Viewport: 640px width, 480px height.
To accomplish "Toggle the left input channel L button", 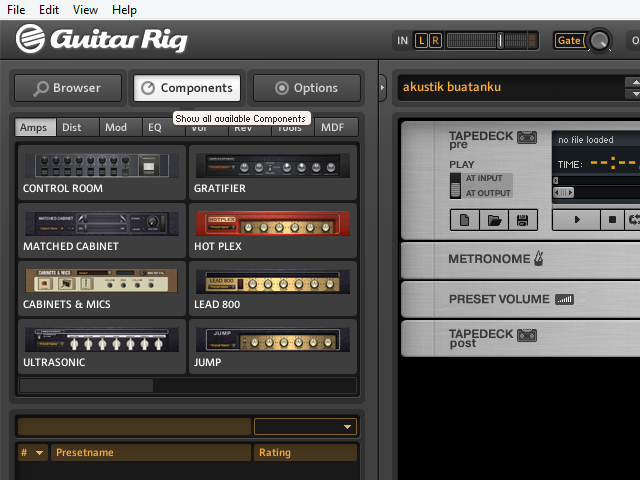I will [421, 40].
